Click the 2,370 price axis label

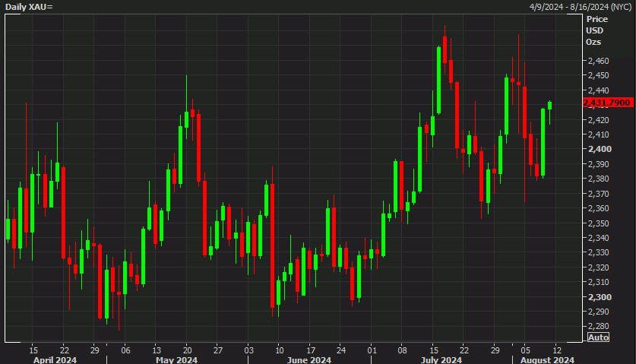(x=598, y=194)
